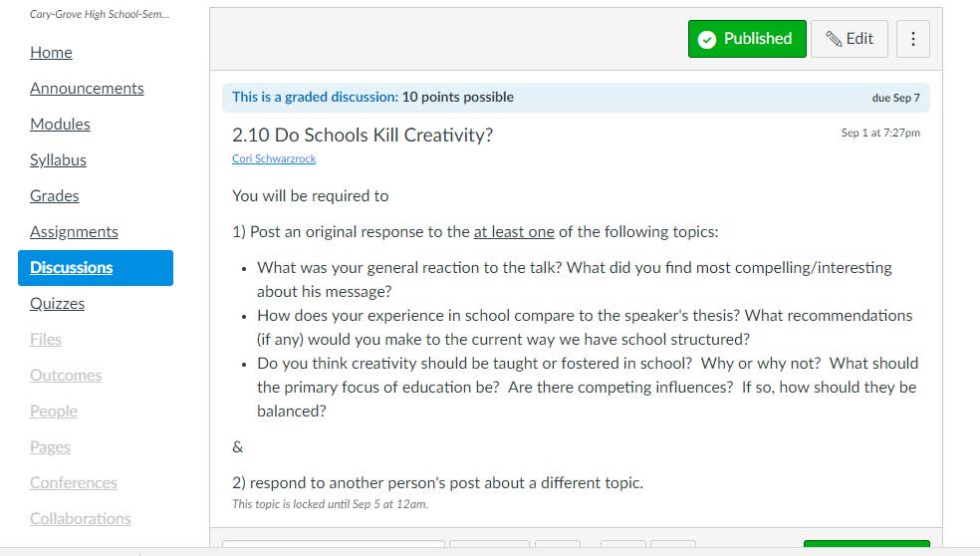980x556 pixels.
Task: Navigate to Modules
Action: (x=60, y=125)
